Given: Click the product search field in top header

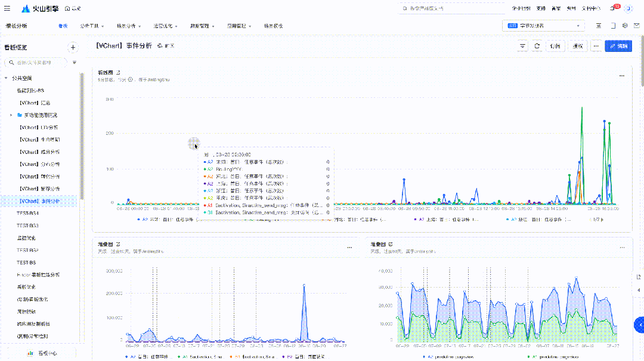Looking at the screenshot, I should click(x=451, y=8).
